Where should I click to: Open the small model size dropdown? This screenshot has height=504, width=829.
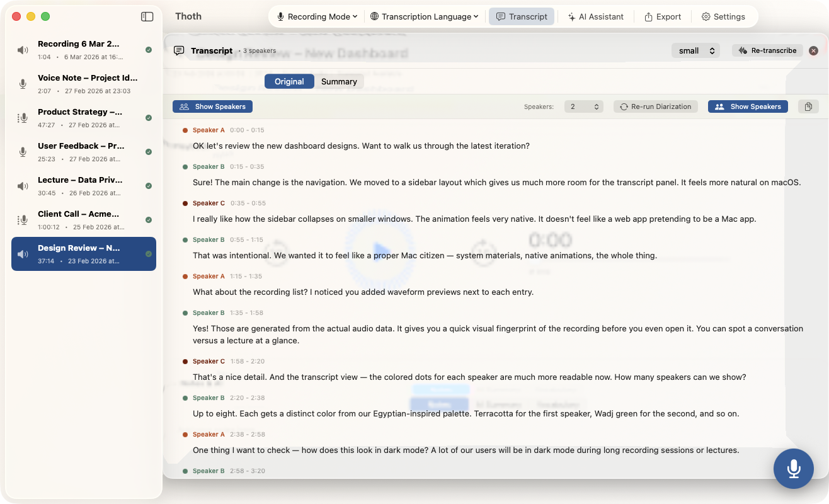[696, 50]
